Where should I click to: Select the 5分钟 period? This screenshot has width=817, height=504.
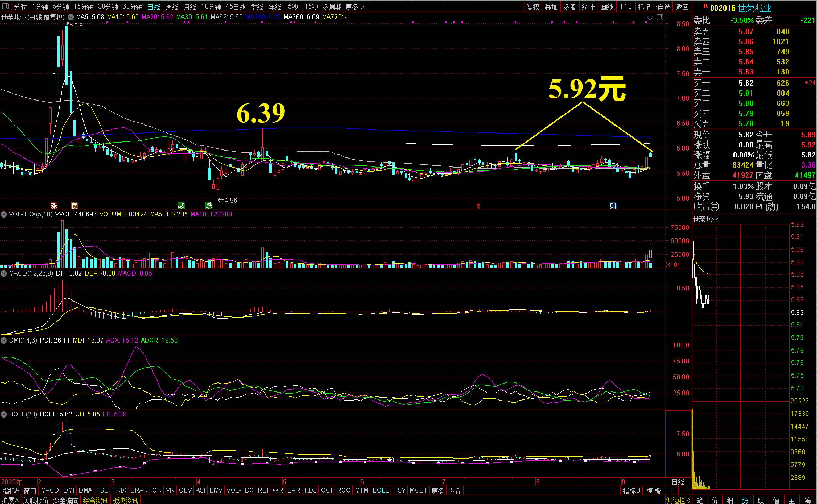(61, 7)
